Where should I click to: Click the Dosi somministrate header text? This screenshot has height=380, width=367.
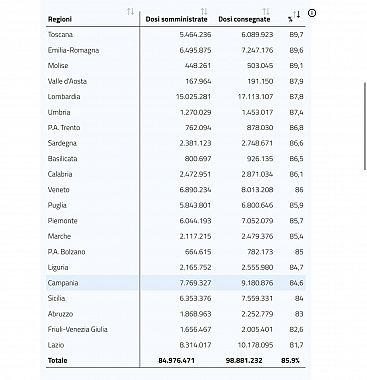(176, 19)
